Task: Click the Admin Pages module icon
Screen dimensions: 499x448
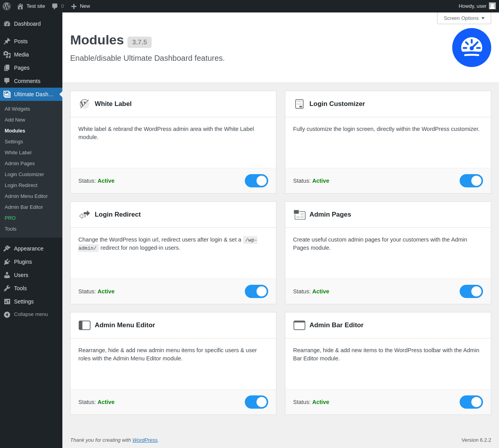Action: click(299, 215)
